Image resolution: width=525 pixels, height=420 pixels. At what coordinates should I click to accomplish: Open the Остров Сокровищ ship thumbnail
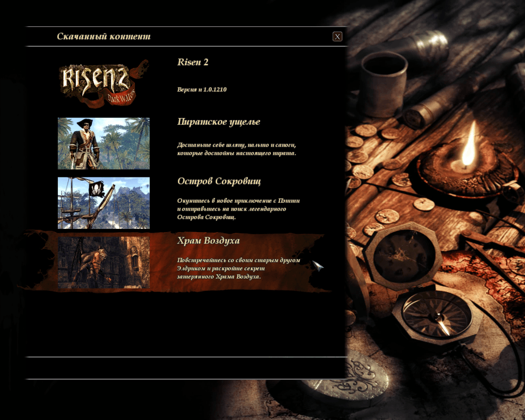103,203
